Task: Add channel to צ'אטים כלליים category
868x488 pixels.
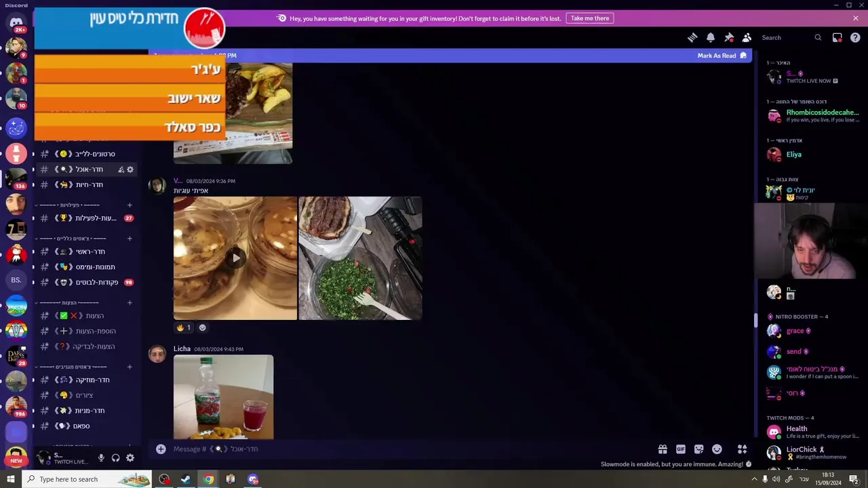Action: [130, 239]
